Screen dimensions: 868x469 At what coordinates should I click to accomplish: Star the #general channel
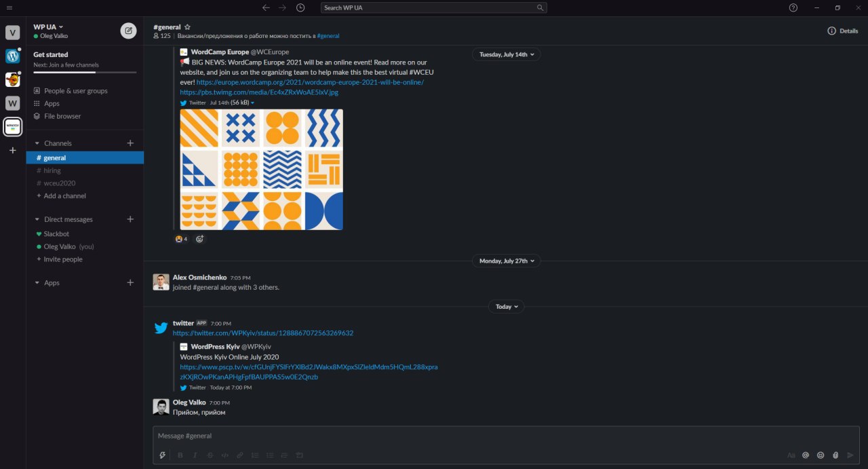coord(188,27)
